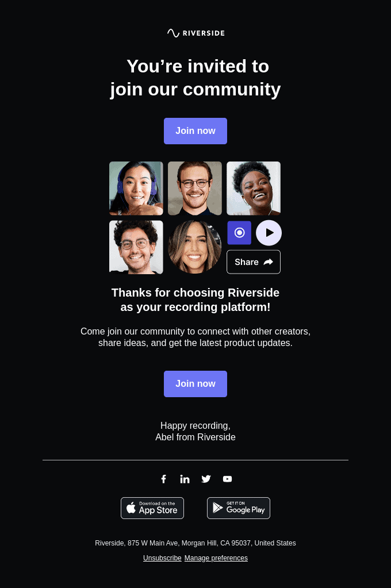Click the top Join now button
The width and height of the screenshot is (391, 588).
[x=195, y=131]
